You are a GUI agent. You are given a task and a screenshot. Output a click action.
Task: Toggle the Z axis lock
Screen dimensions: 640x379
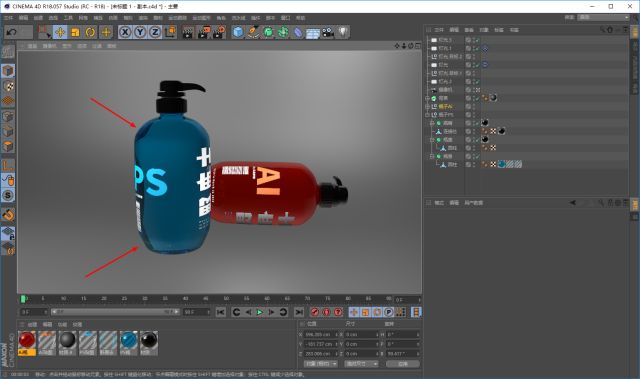(155, 32)
